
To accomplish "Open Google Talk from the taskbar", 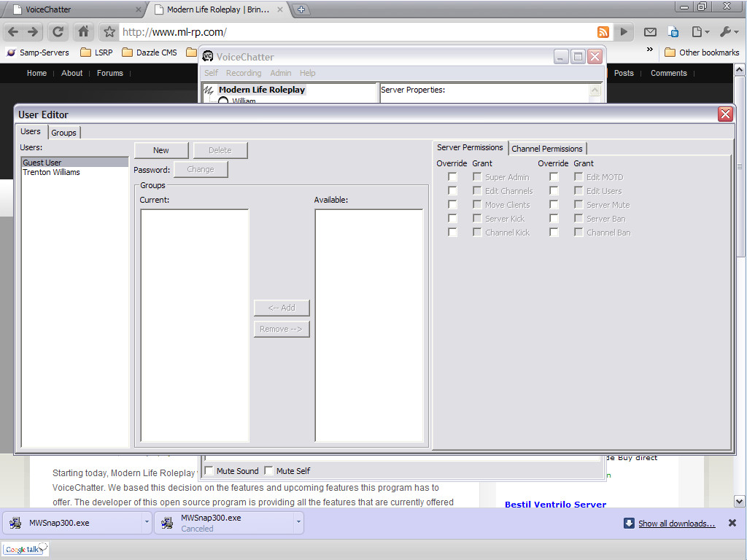I will (x=26, y=550).
